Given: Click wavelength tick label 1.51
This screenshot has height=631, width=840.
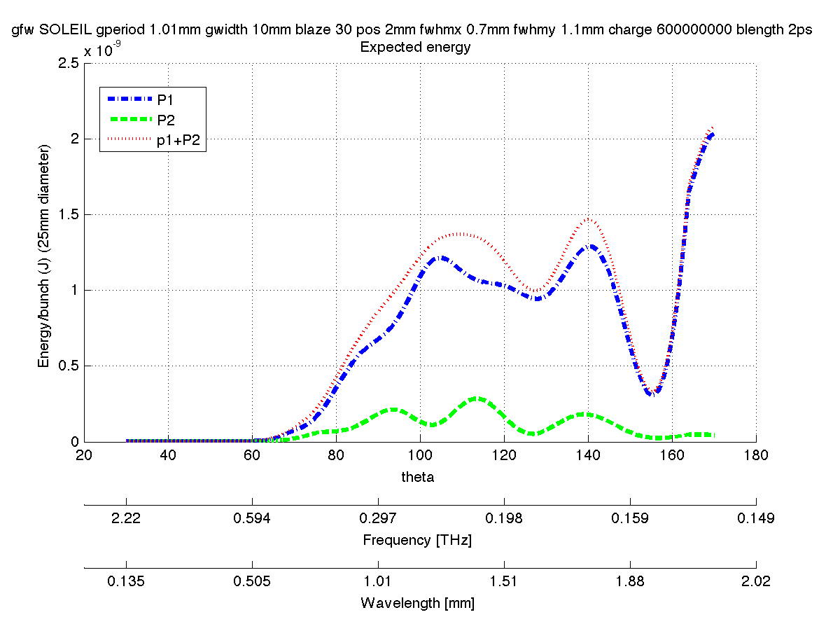Looking at the screenshot, I should [504, 581].
